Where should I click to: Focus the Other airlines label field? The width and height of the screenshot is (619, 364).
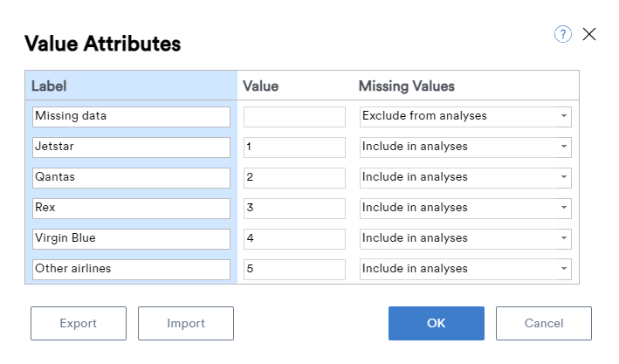coord(132,269)
